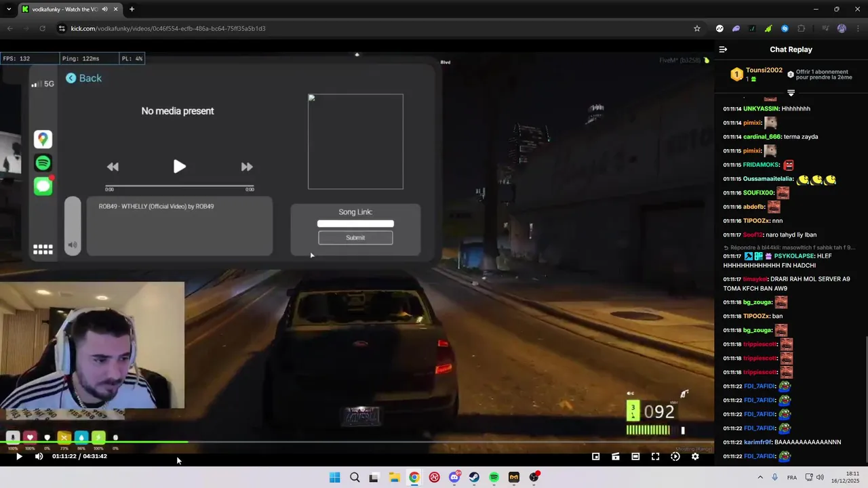The width and height of the screenshot is (868, 488).
Task: Open karimfr9f username in chat
Action: point(757,443)
